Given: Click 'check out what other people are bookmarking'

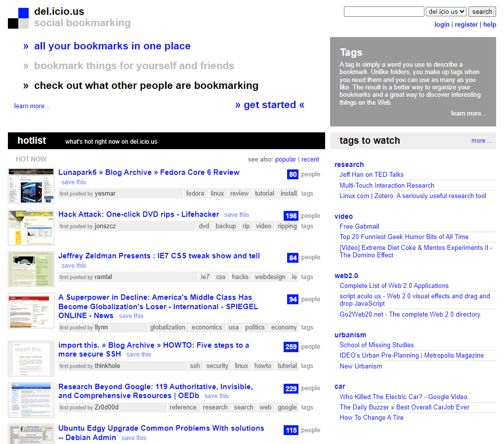Looking at the screenshot, I should click(x=146, y=85).
